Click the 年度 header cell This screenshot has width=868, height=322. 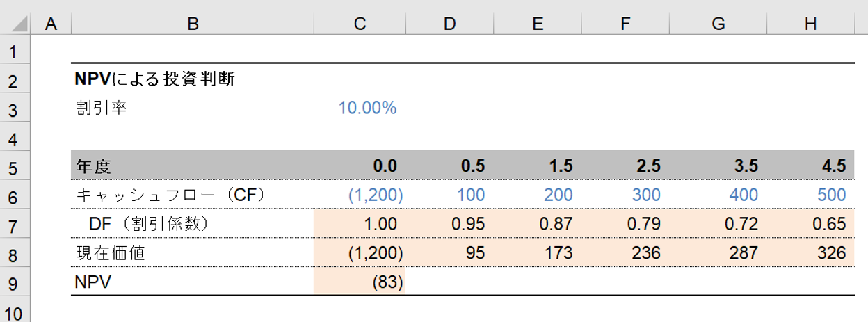[x=93, y=166]
